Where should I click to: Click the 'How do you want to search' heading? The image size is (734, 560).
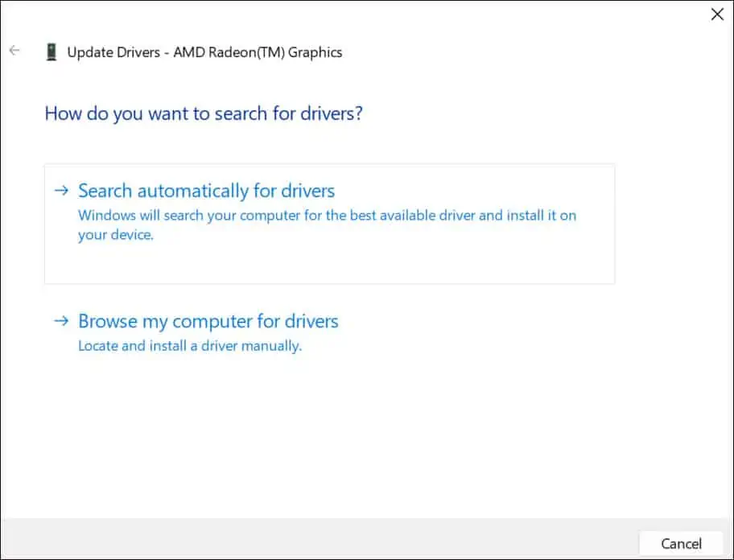[x=204, y=113]
